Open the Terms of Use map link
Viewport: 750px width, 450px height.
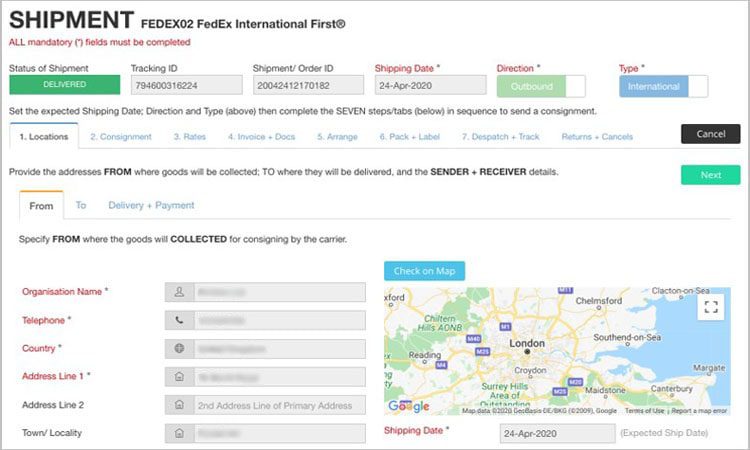(x=644, y=411)
